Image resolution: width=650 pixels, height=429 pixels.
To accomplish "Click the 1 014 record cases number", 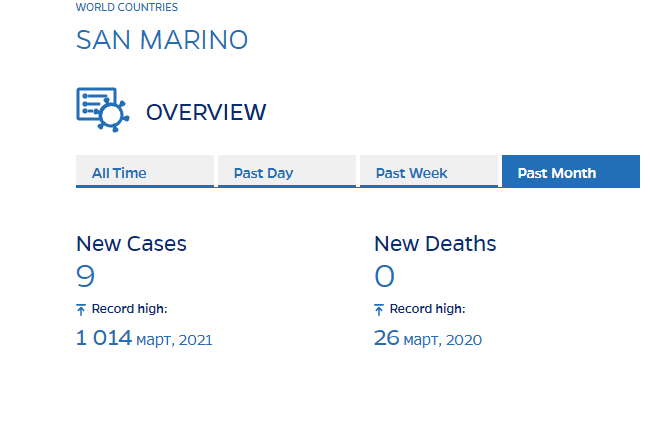I will (x=104, y=338).
